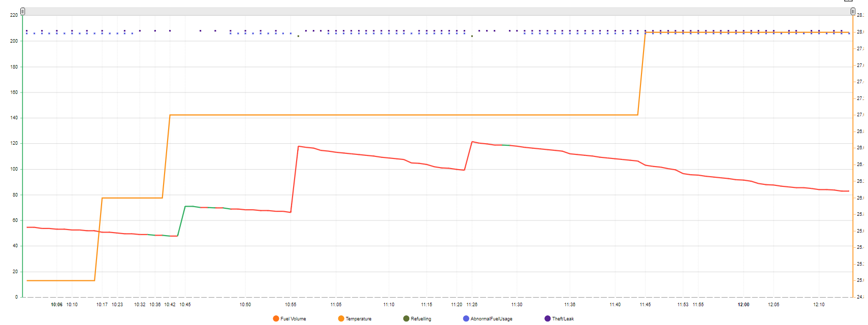Viewport: 868px width, 325px height.
Task: Click the 11:45 time axis label
Action: click(645, 305)
